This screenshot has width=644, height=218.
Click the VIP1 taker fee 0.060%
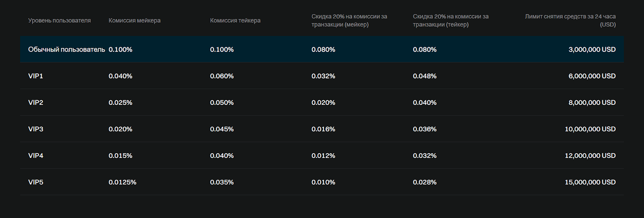click(x=222, y=76)
